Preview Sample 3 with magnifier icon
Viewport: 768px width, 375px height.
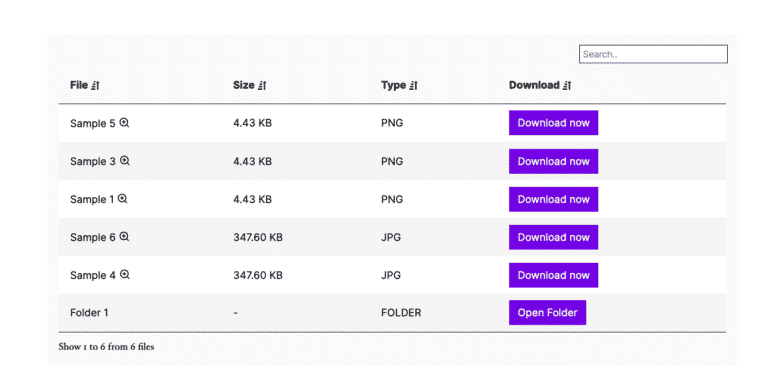click(x=124, y=161)
